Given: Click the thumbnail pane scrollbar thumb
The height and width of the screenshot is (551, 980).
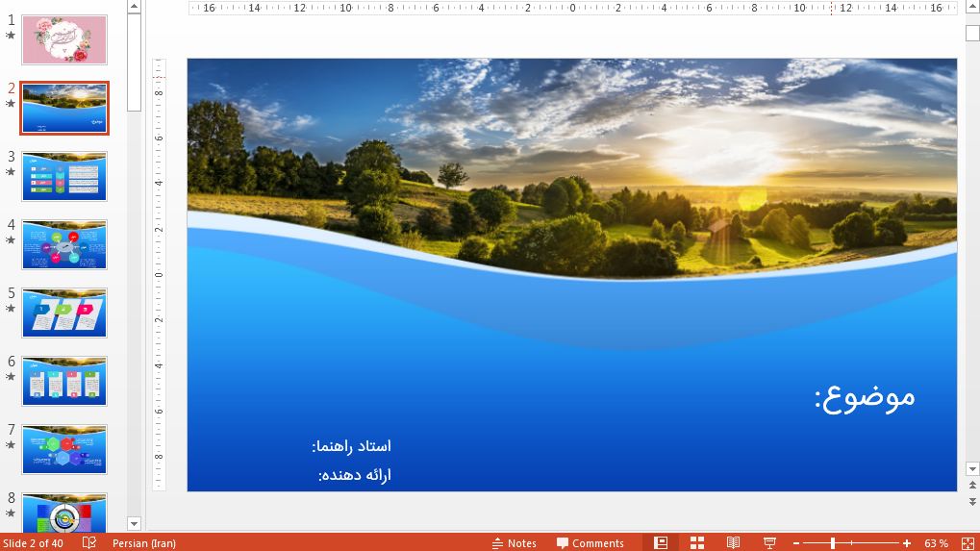Looking at the screenshot, I should (x=134, y=63).
